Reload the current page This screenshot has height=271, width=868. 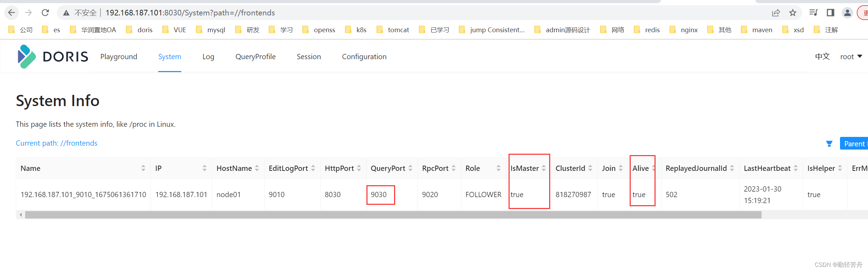pyautogui.click(x=45, y=13)
